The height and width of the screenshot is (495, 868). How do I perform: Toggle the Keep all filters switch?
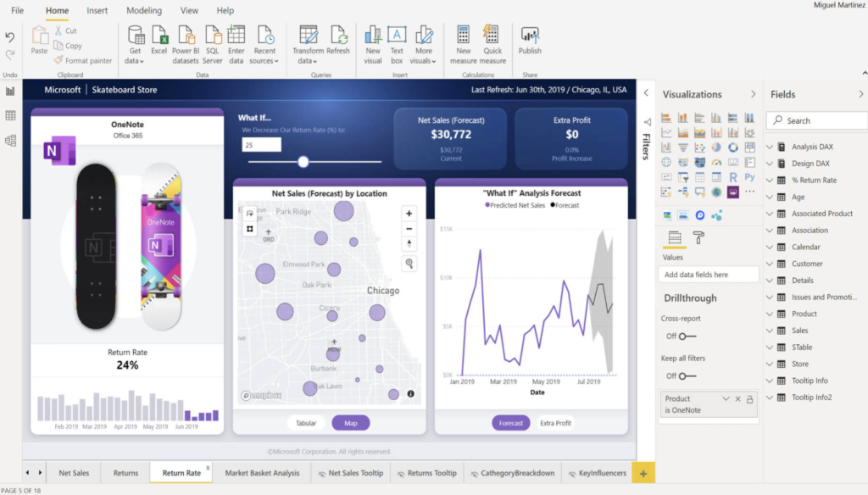[x=682, y=375]
